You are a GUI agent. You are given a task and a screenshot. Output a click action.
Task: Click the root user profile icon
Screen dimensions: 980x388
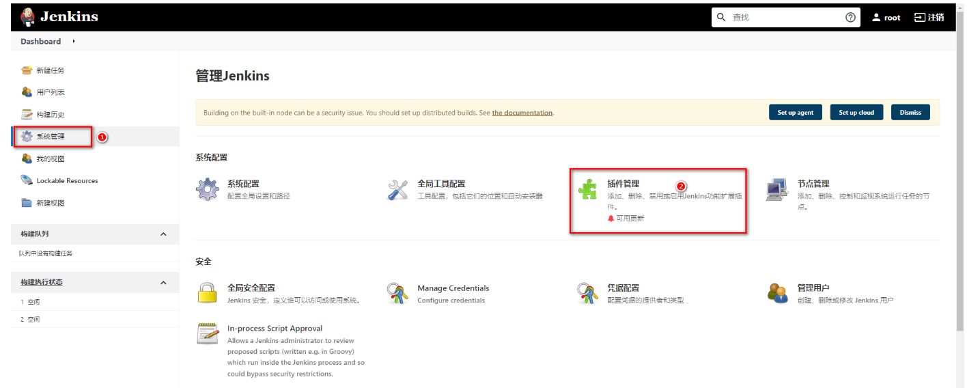pyautogui.click(x=876, y=18)
